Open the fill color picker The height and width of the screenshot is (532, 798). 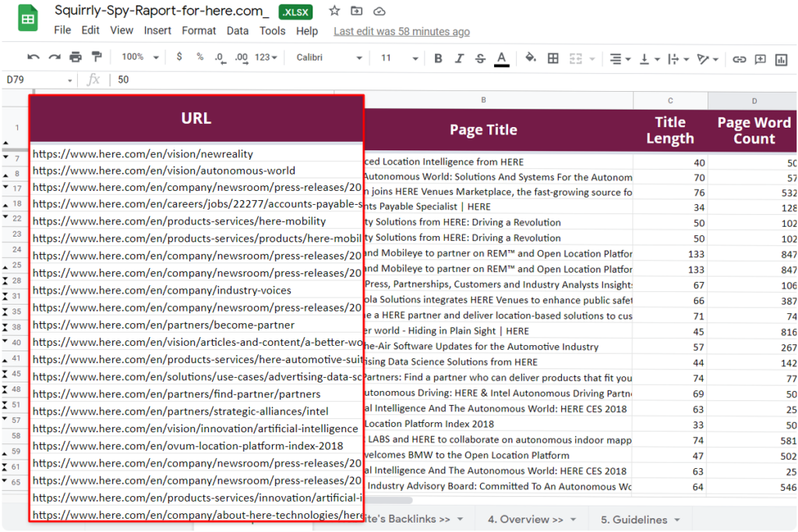point(530,58)
